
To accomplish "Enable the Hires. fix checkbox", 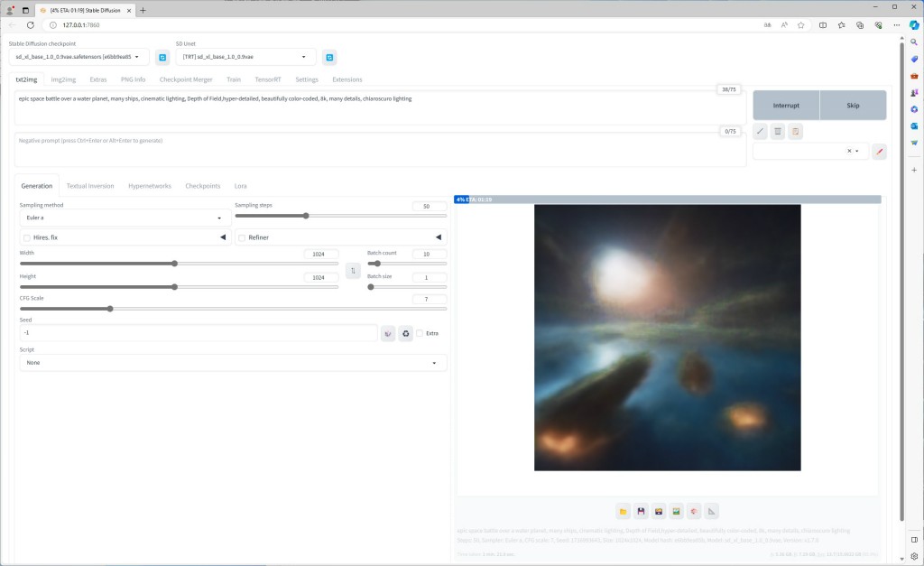I will coord(27,237).
